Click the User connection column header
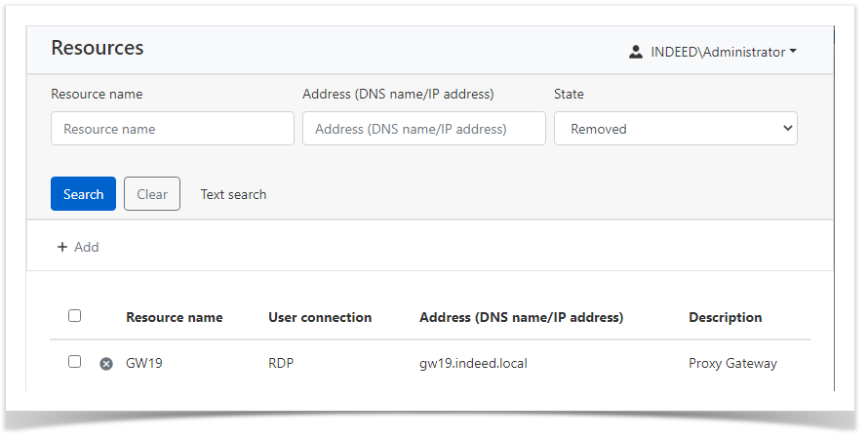 (320, 317)
